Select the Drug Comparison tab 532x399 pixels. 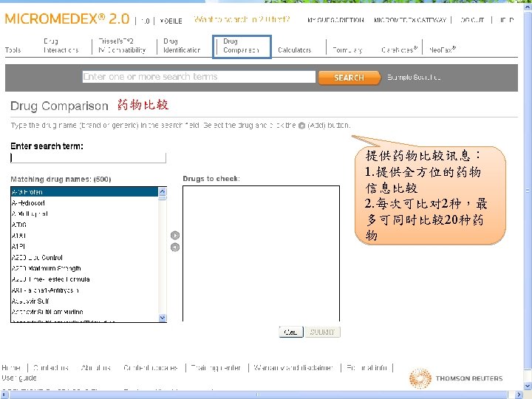[241, 46]
